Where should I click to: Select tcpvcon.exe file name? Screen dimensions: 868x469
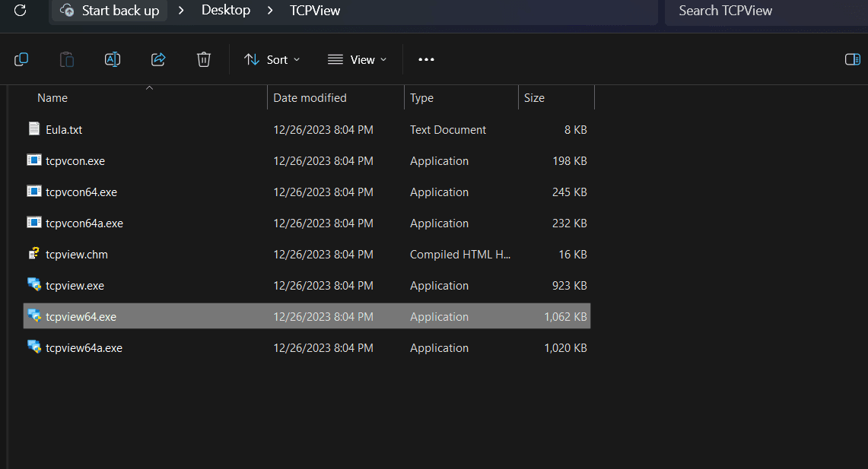[75, 161]
